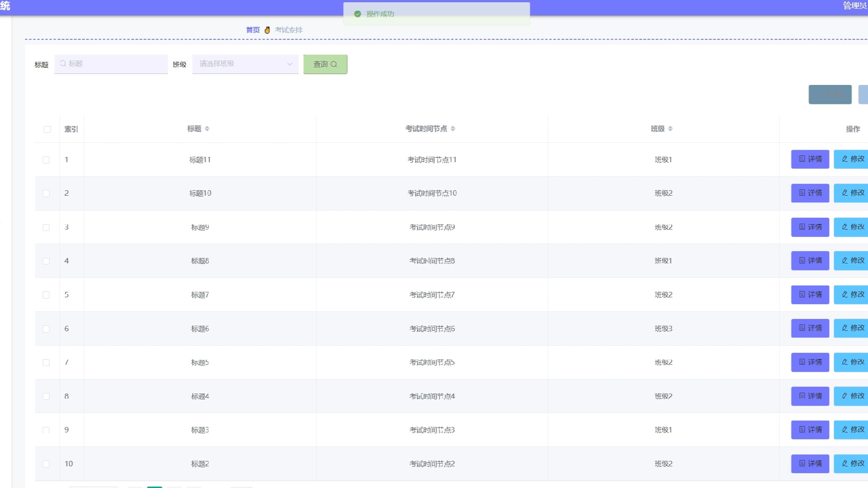868x488 pixels.
Task: Open 详情 for row 标题6
Action: point(810,328)
